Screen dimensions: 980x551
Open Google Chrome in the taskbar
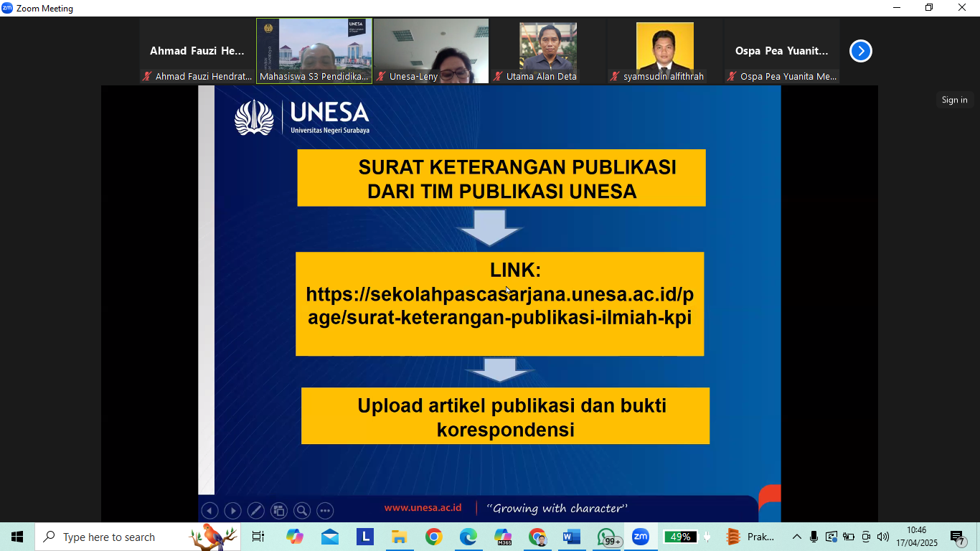point(433,537)
